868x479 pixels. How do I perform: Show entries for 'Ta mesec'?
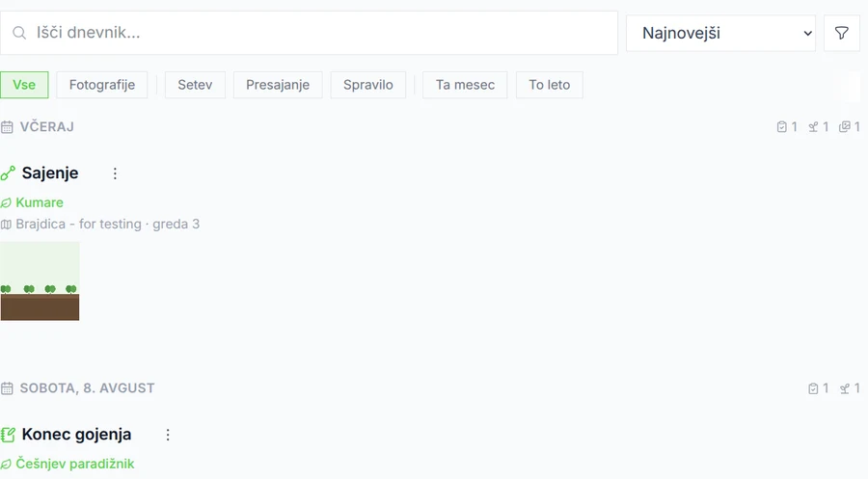[465, 85]
